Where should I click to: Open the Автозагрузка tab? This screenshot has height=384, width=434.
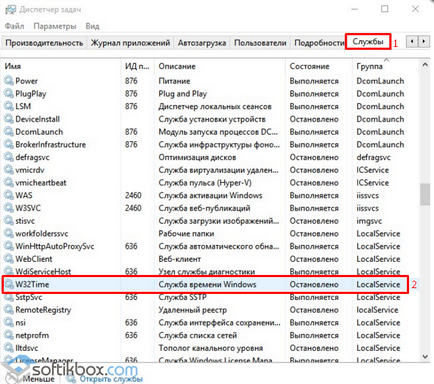coord(202,43)
